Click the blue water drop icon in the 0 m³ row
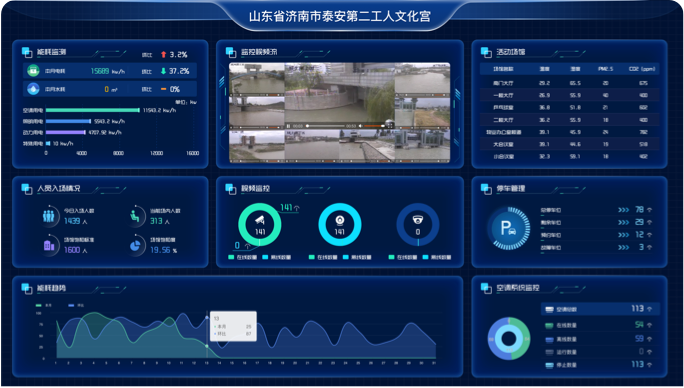Image resolution: width=684 pixels, height=388 pixels. [33, 89]
